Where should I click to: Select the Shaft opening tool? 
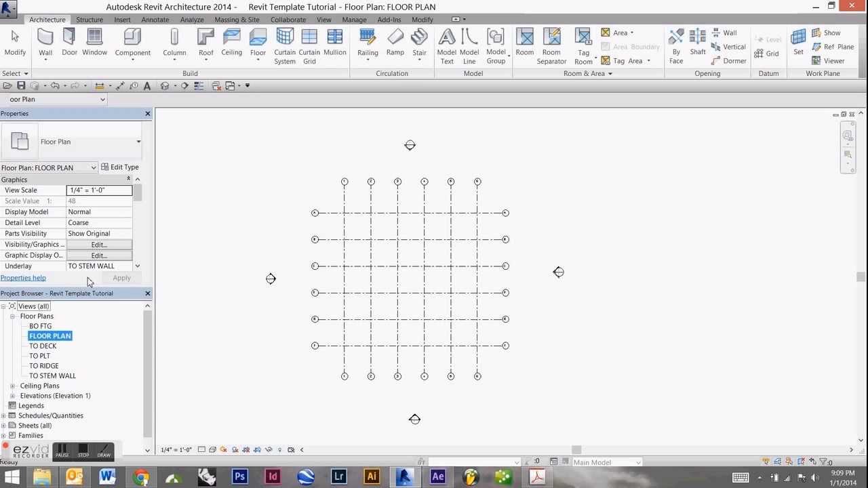pos(698,43)
